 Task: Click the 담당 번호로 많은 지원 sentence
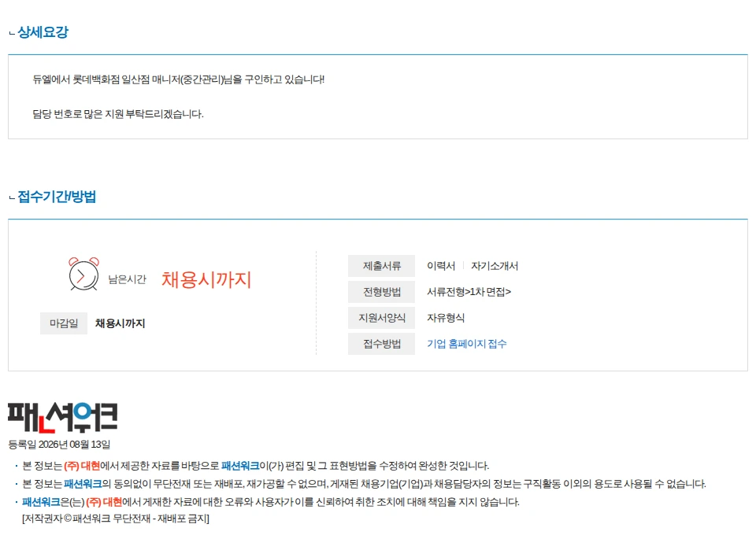pos(118,114)
